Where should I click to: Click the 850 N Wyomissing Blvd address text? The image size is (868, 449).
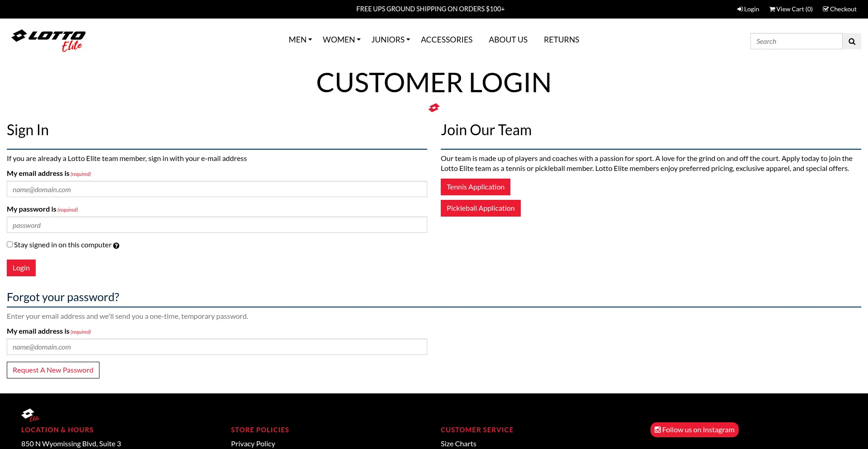71,444
